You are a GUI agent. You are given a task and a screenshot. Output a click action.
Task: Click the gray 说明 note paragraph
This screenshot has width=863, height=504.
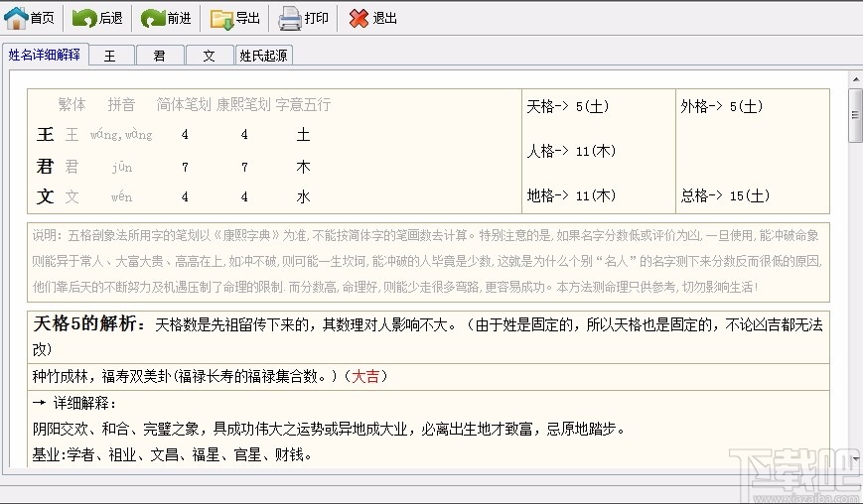pos(427,261)
